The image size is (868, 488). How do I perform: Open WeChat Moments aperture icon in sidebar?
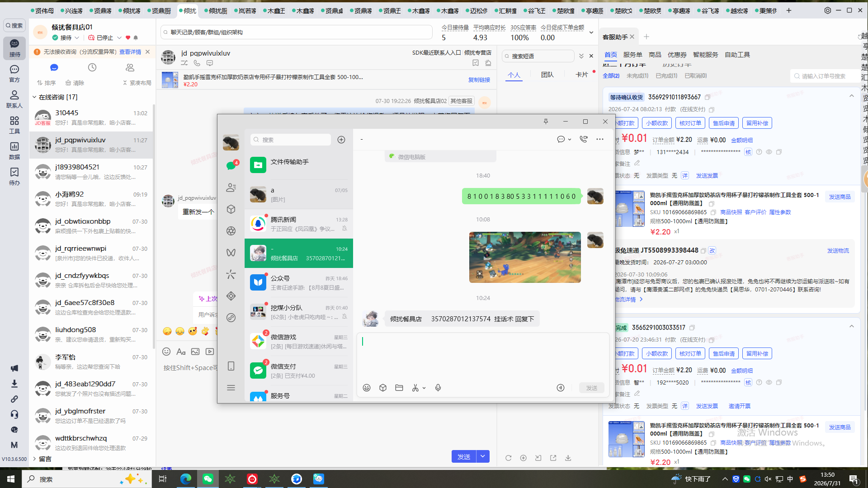(x=231, y=231)
